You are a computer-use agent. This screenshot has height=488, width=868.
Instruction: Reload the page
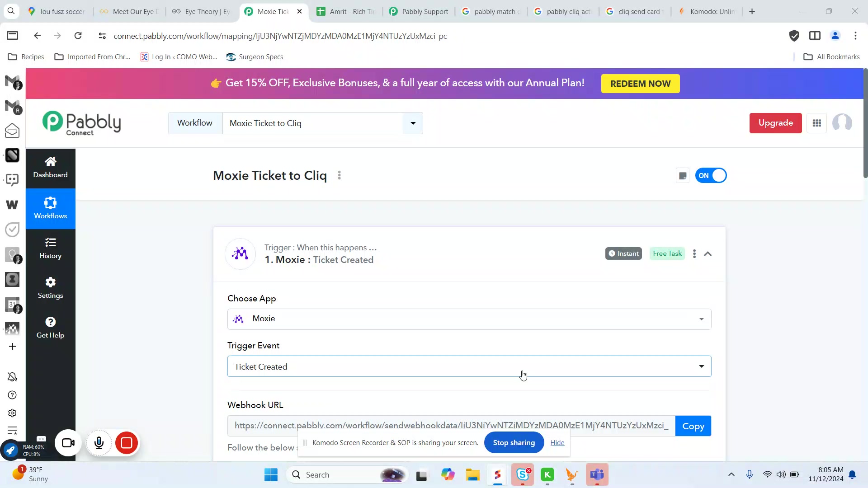coord(78,36)
